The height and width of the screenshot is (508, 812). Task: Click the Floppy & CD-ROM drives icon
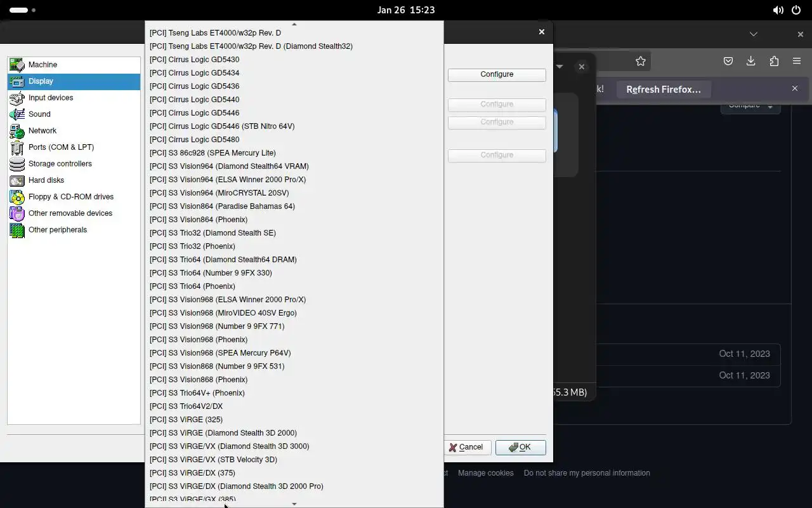tap(17, 197)
